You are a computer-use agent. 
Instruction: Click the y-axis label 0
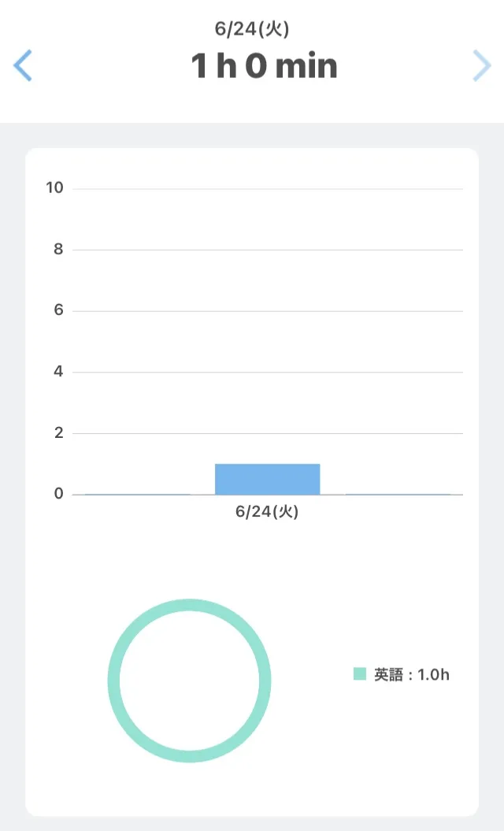point(57,494)
